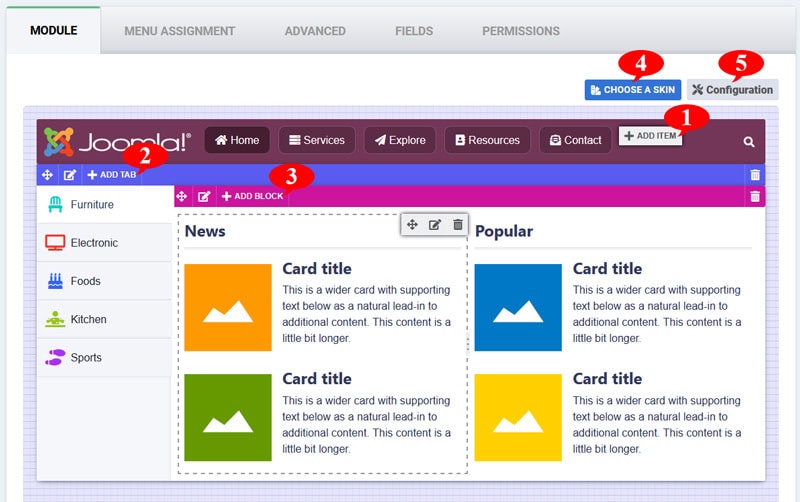This screenshot has width=800, height=502.
Task: Click the Furniture chair icon
Action: (x=55, y=204)
